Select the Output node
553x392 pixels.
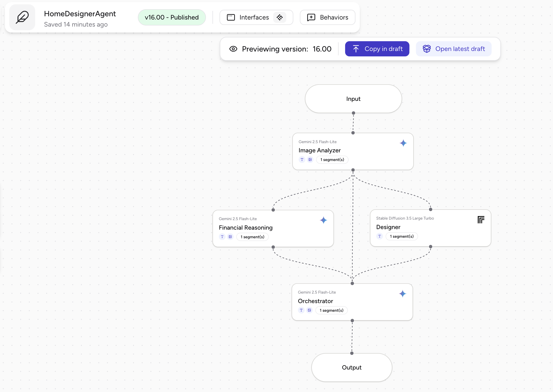pyautogui.click(x=352, y=367)
